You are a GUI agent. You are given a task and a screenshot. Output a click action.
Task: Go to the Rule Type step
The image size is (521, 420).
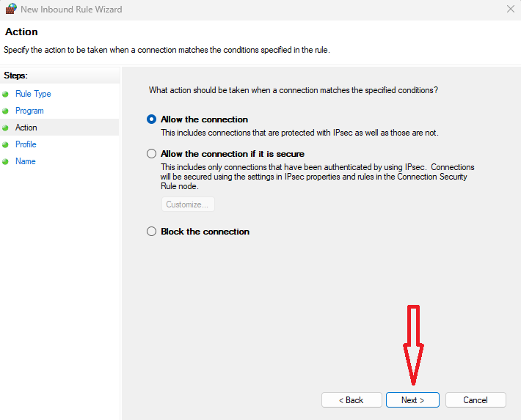pyautogui.click(x=33, y=94)
